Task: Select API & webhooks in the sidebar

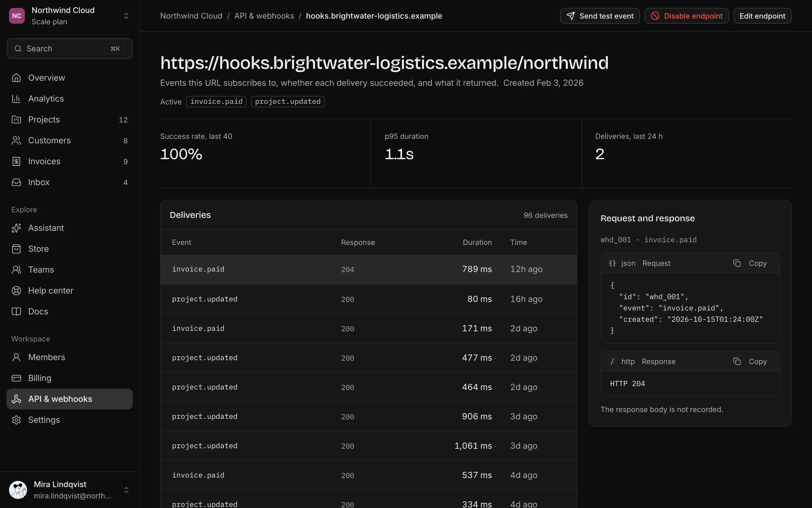Action: click(x=69, y=399)
